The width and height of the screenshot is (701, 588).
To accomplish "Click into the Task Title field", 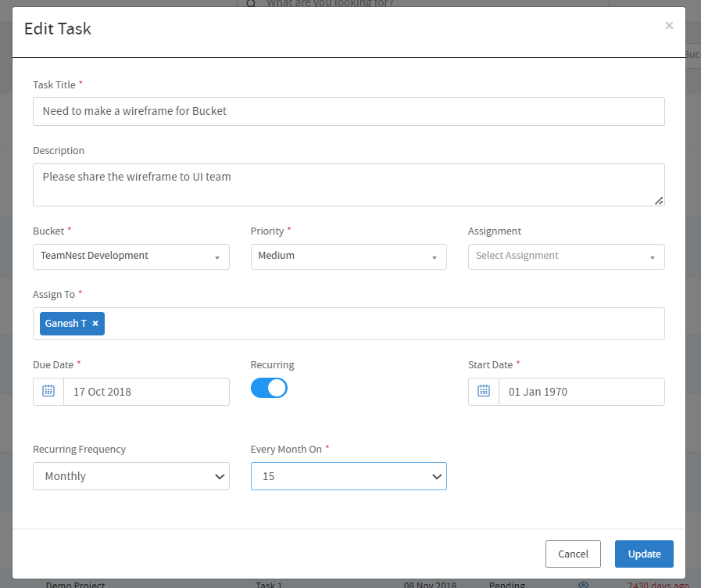I will 349,111.
